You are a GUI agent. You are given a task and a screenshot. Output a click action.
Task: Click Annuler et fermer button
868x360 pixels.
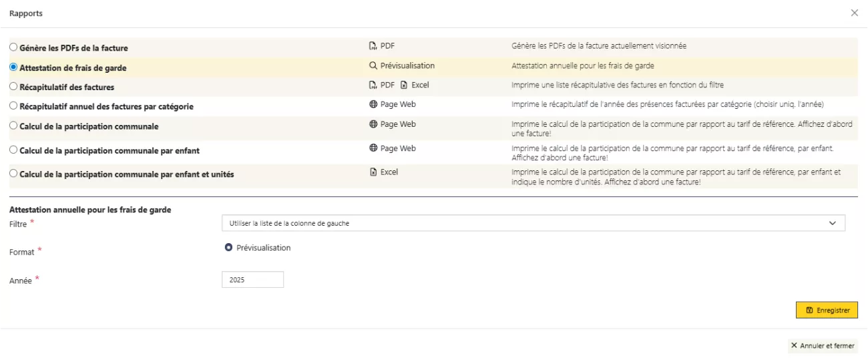tap(822, 346)
